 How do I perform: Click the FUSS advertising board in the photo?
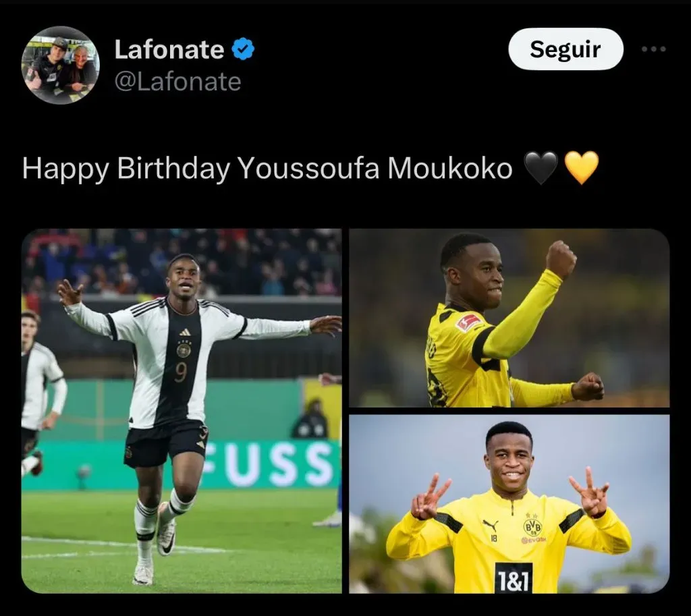(270, 466)
